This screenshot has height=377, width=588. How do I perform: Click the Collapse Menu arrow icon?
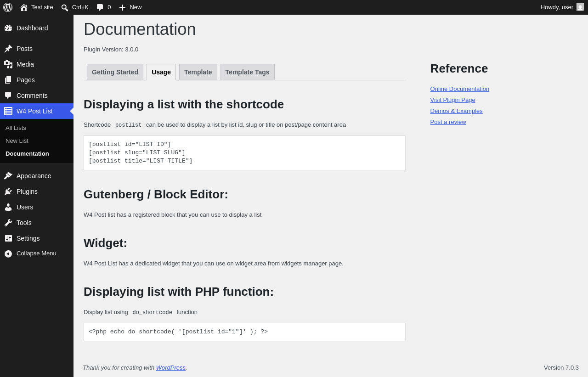click(8, 253)
